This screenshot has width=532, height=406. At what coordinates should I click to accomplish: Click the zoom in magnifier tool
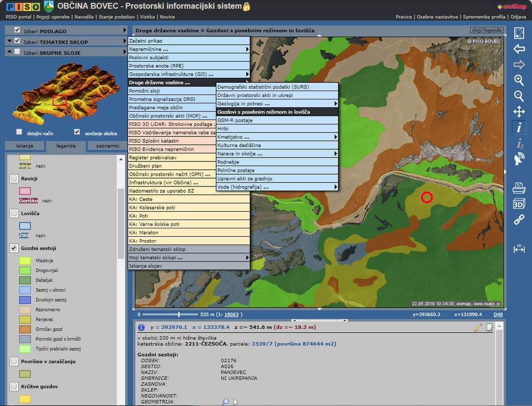point(519,80)
